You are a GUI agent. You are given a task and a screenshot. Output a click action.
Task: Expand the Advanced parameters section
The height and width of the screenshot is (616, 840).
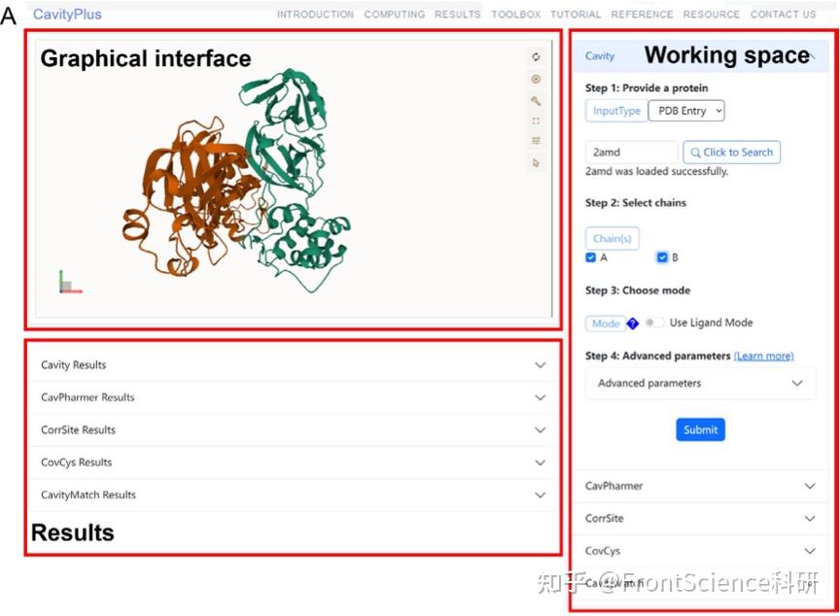click(x=701, y=383)
